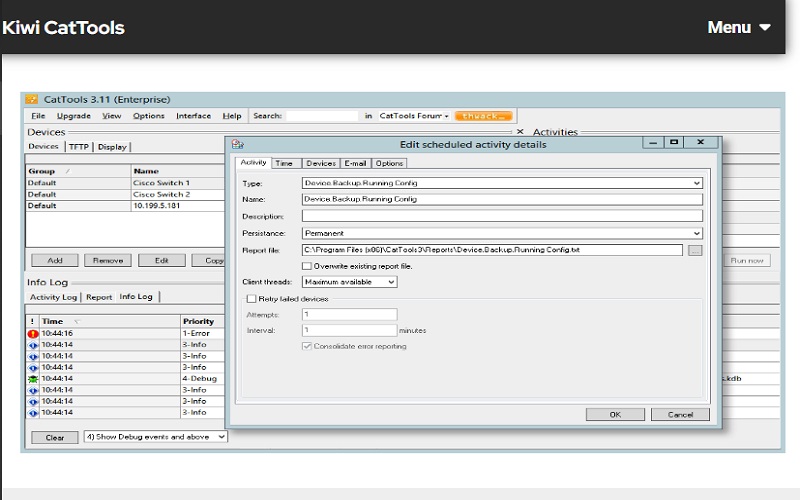Click the OK button
800x500 pixels.
pos(615,414)
